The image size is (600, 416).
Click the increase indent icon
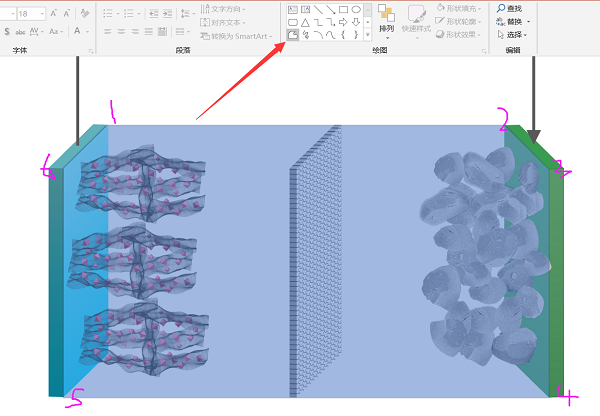pyautogui.click(x=172, y=13)
